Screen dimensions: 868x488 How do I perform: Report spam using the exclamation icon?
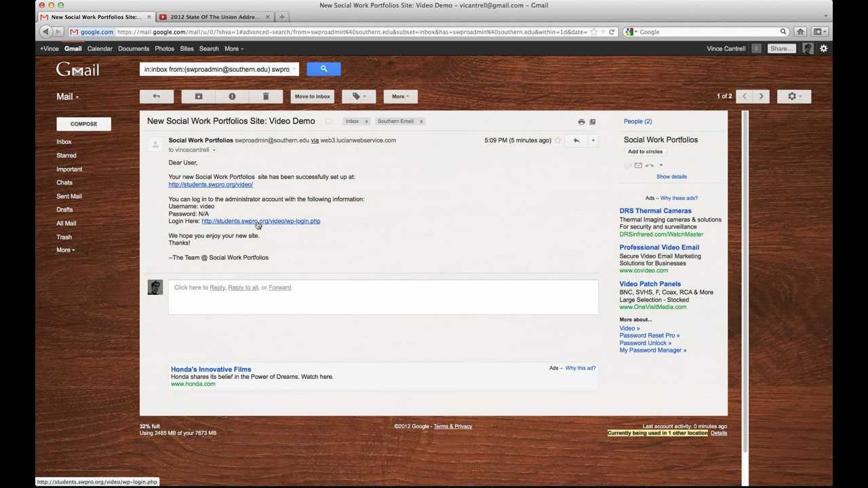(x=232, y=96)
